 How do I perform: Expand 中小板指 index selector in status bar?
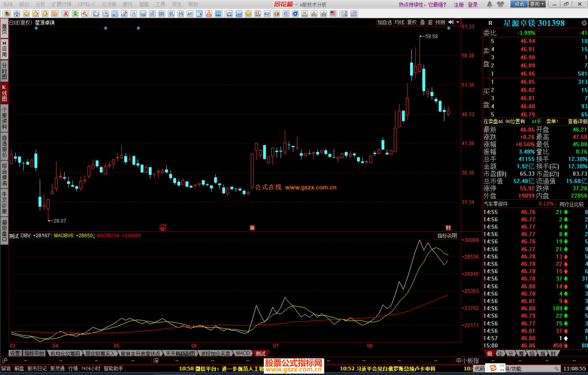pyautogui.click(x=467, y=361)
